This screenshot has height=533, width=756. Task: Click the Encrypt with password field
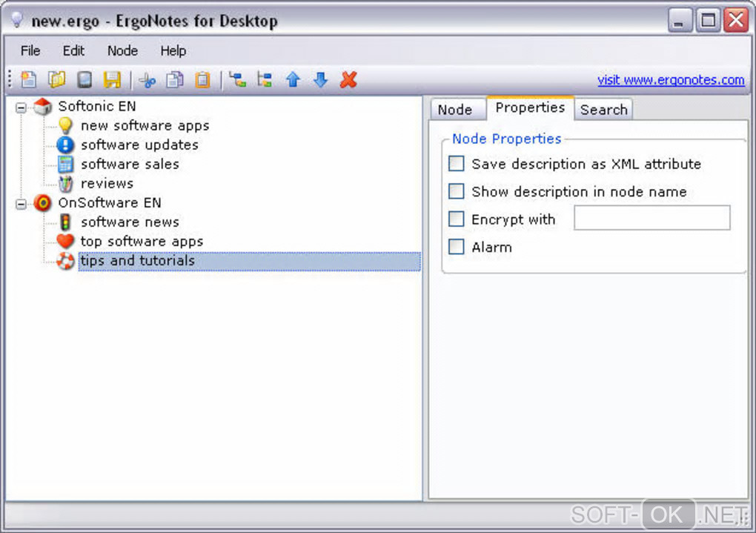pos(651,217)
